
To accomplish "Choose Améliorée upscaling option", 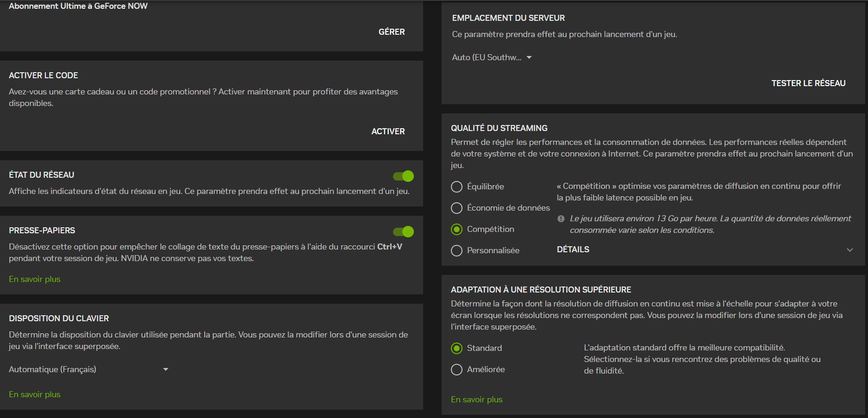I will tap(456, 369).
